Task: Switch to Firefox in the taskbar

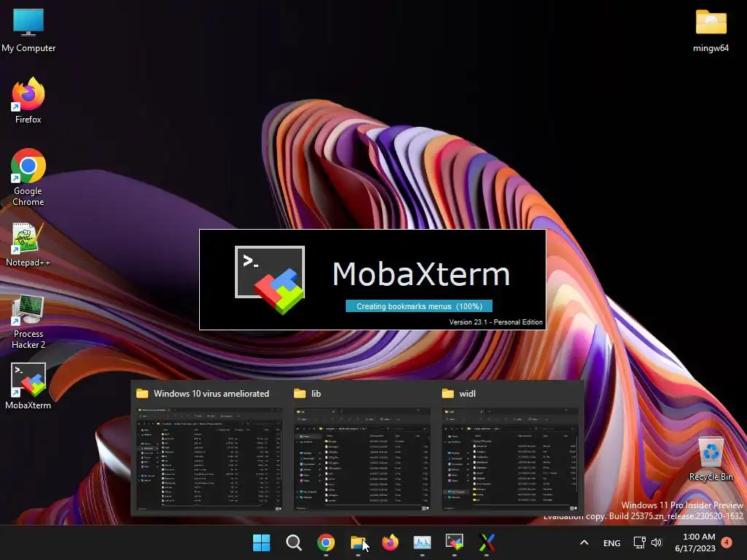Action: coord(390,542)
